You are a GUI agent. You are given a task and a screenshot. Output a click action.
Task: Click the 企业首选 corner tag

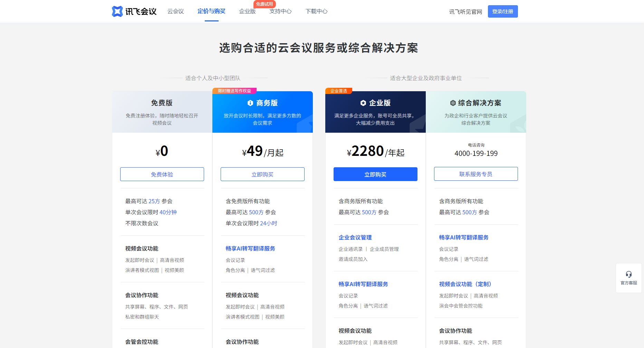(x=338, y=91)
